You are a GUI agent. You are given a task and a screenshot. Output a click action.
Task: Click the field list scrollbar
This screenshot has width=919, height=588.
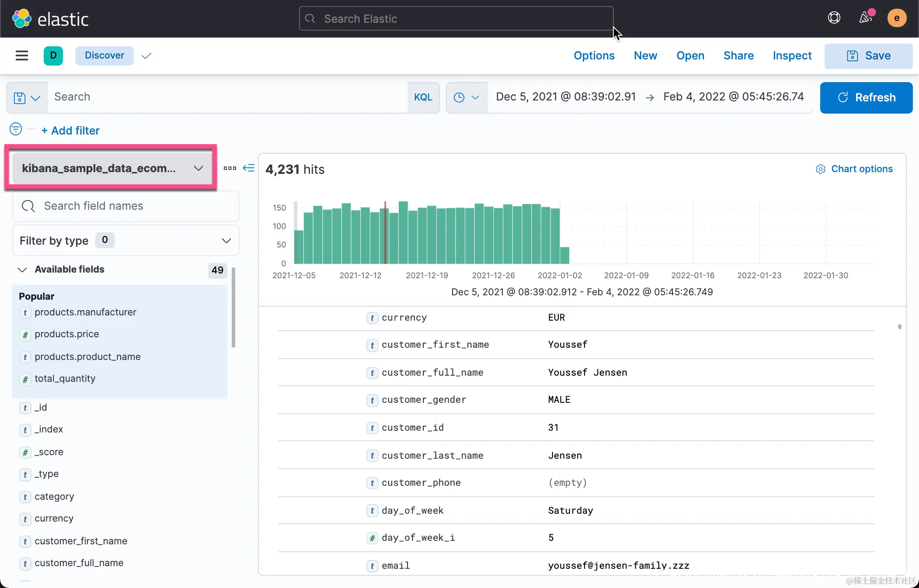233,308
